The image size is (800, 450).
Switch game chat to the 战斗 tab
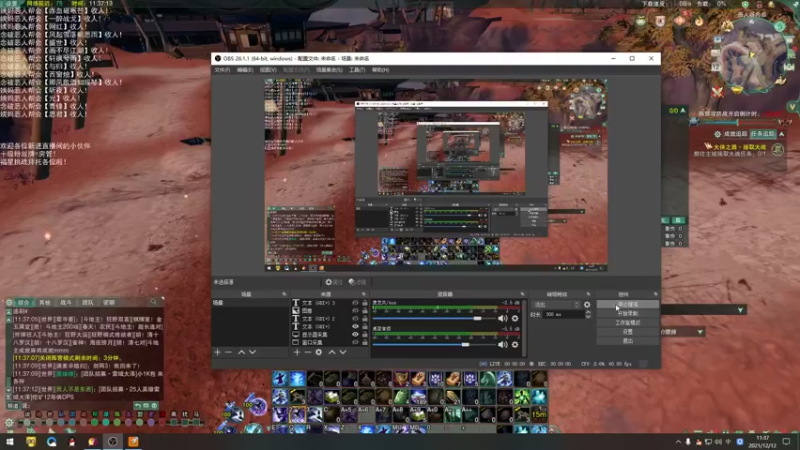[x=66, y=303]
